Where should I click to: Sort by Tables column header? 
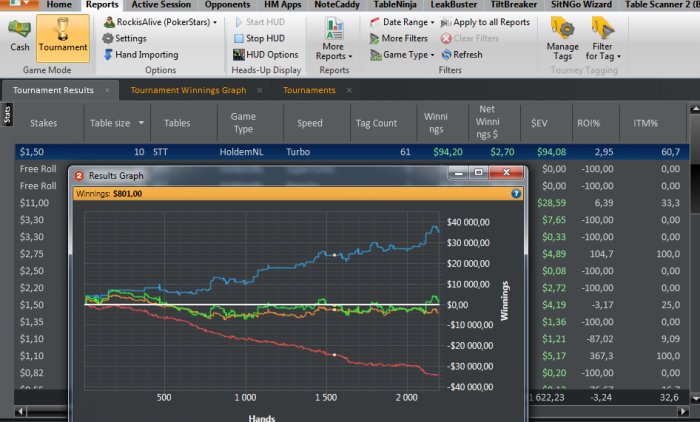(177, 123)
